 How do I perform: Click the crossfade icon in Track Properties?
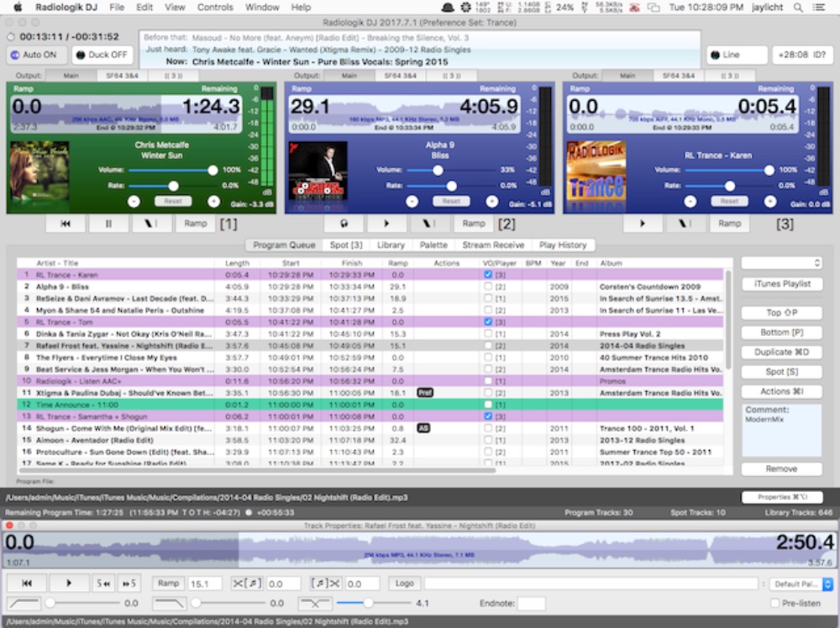315,603
